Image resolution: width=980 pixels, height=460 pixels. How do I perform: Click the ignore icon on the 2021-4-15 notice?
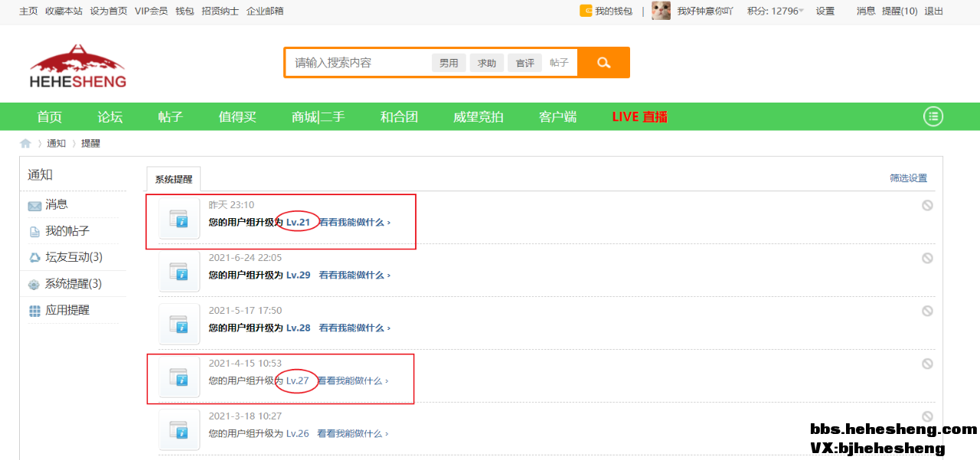[927, 364]
